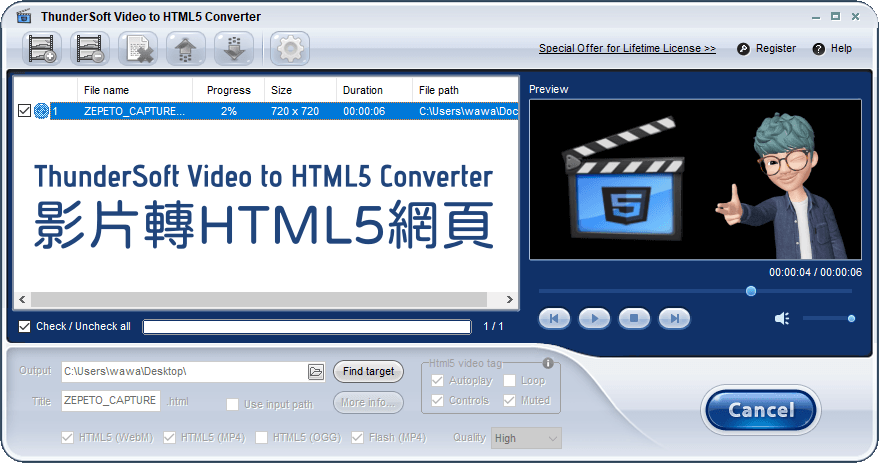Skip to next frame in preview
The height and width of the screenshot is (463, 879).
674,318
